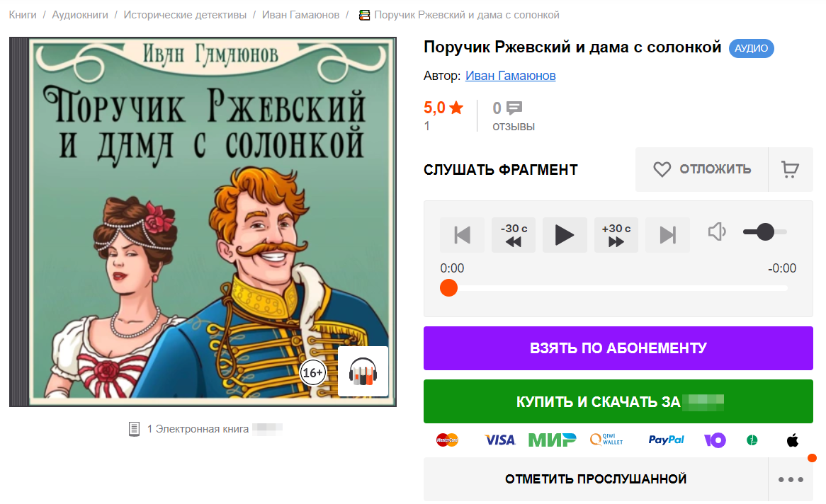The image size is (826, 504).
Task: Jump to the next track
Action: click(667, 235)
